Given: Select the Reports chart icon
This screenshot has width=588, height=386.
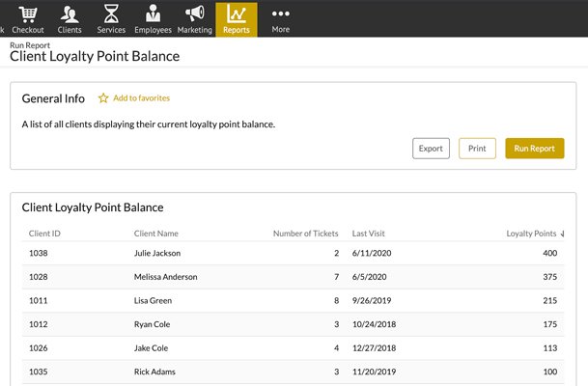Looking at the screenshot, I should [236, 14].
